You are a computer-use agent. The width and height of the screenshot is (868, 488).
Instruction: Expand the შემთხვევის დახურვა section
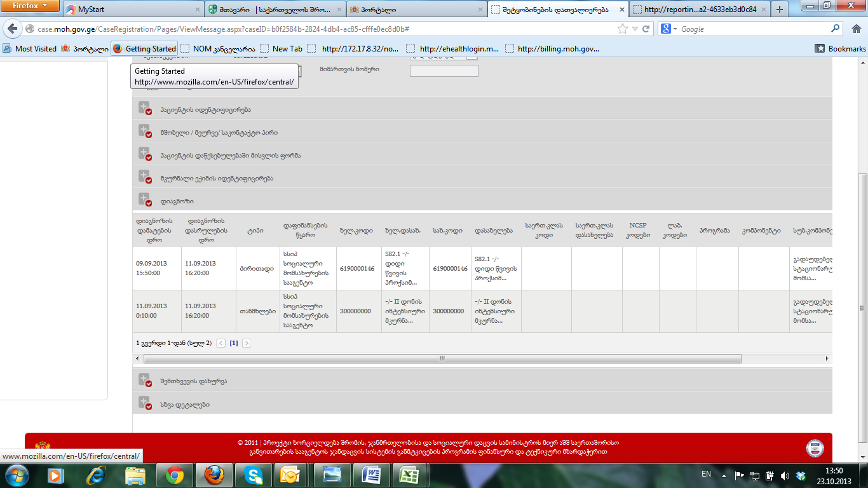(145, 381)
